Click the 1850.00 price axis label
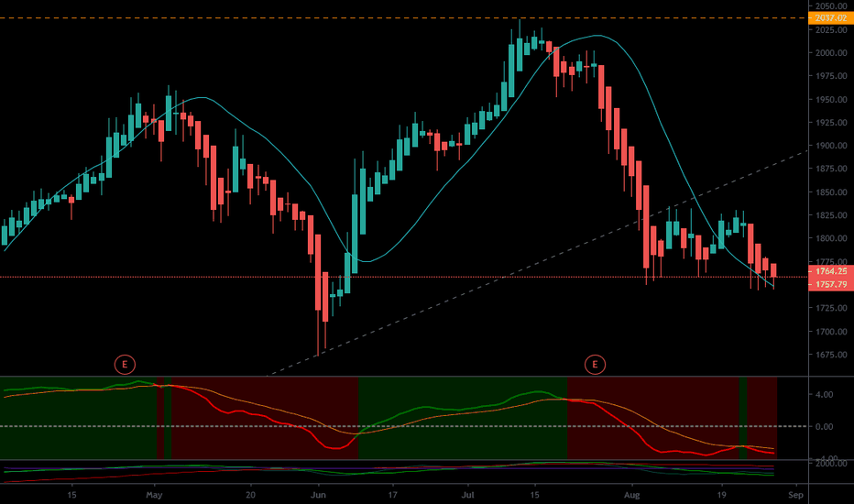 831,192
